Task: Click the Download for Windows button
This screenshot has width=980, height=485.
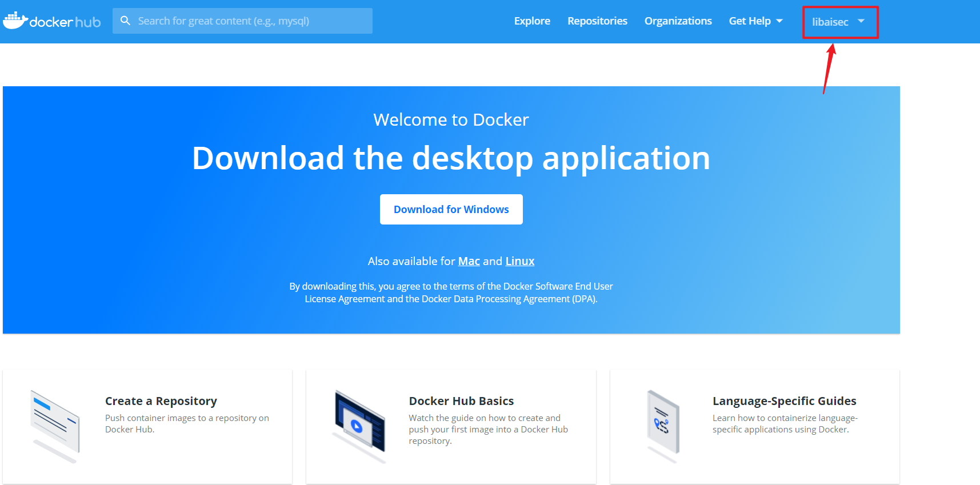Action: pyautogui.click(x=451, y=209)
